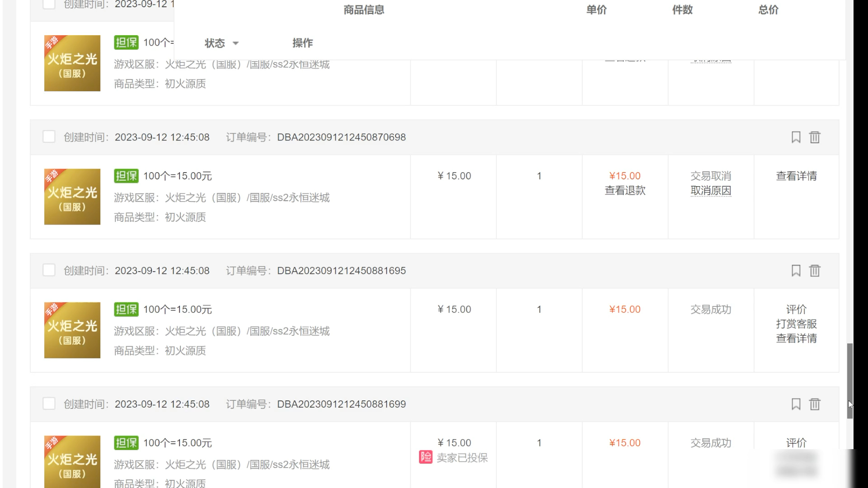Open product thumbnail of order ending 881695
This screenshot has height=488, width=868.
(72, 330)
